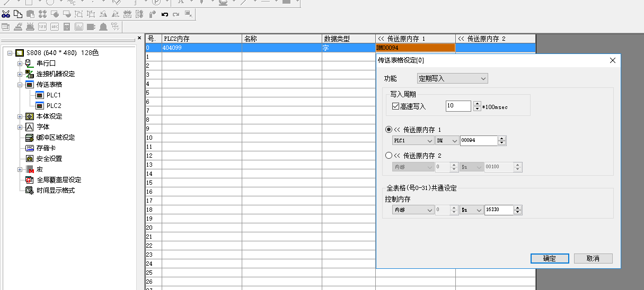
Task: Increase the write cycle value stepper
Action: click(477, 104)
